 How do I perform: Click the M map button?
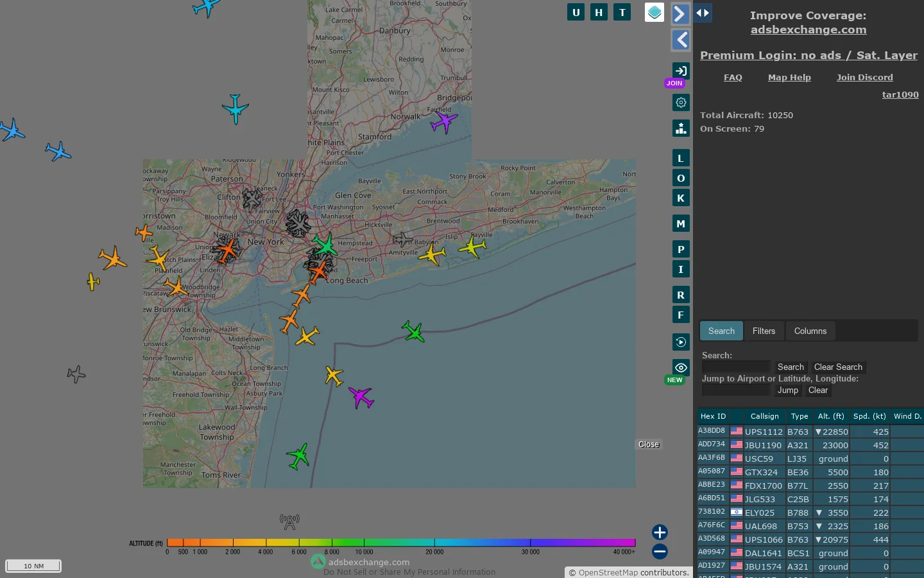[681, 223]
